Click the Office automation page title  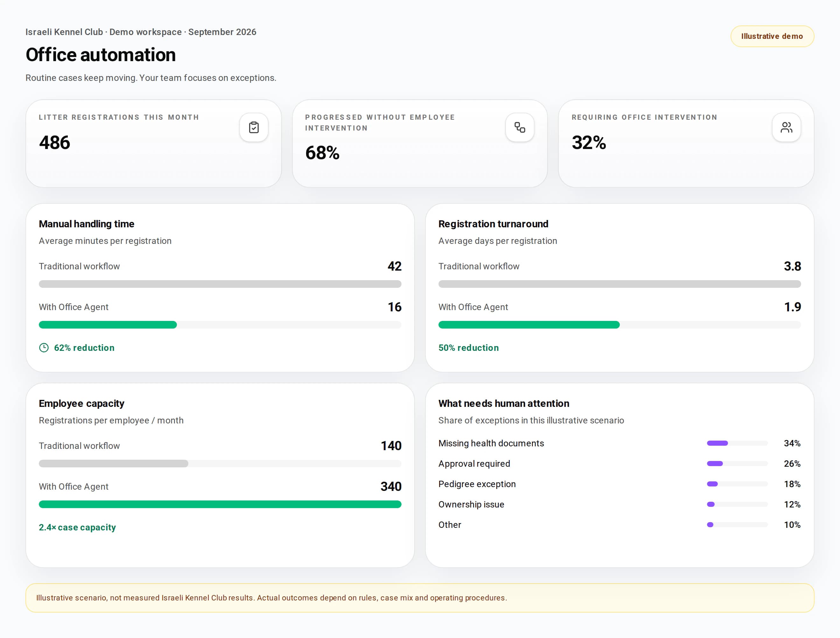[101, 55]
